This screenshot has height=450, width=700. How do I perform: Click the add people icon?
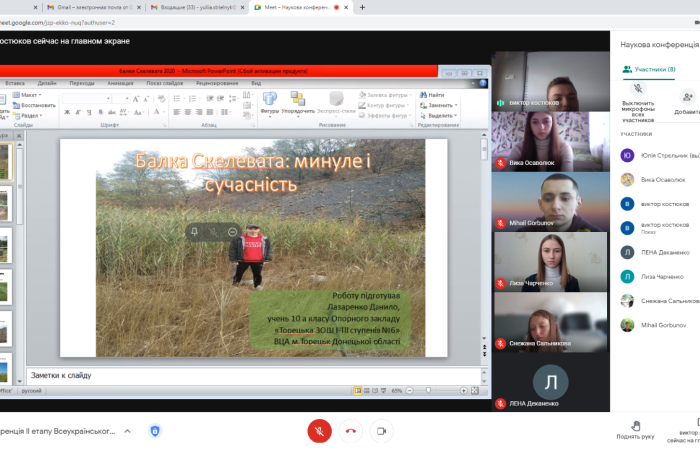click(686, 96)
